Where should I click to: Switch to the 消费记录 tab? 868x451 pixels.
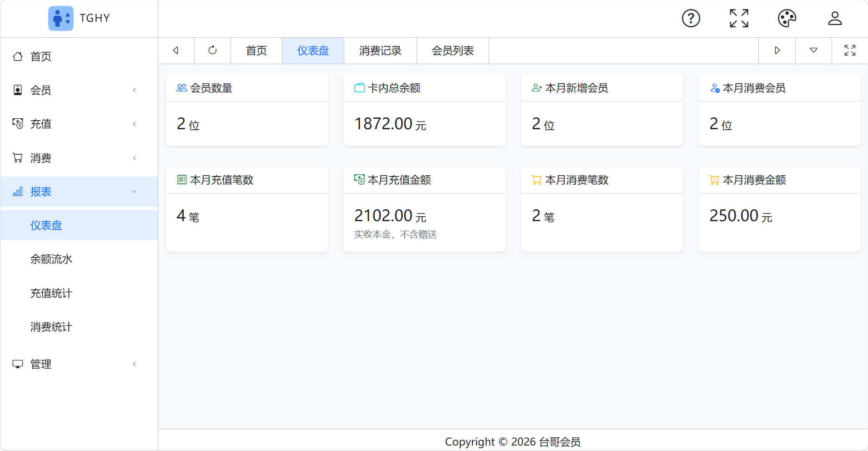click(x=380, y=51)
